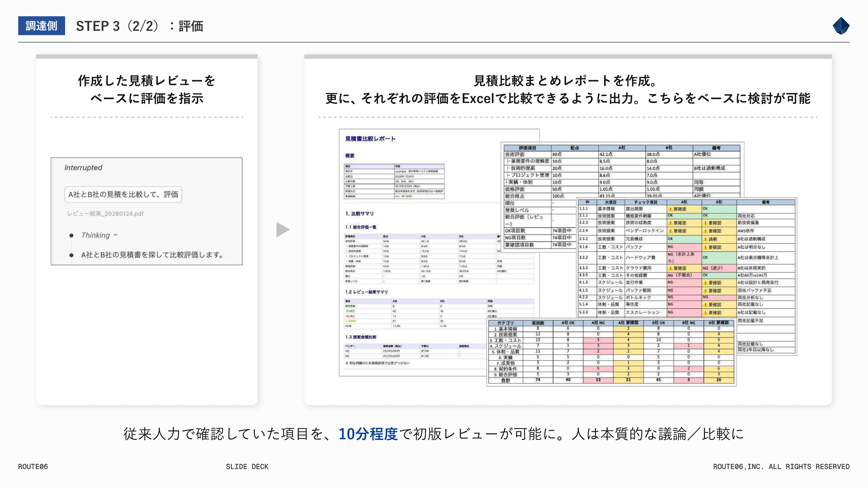The height and width of the screenshot is (488, 868).
Task: Click the 調達側 blue label
Action: 41,26
